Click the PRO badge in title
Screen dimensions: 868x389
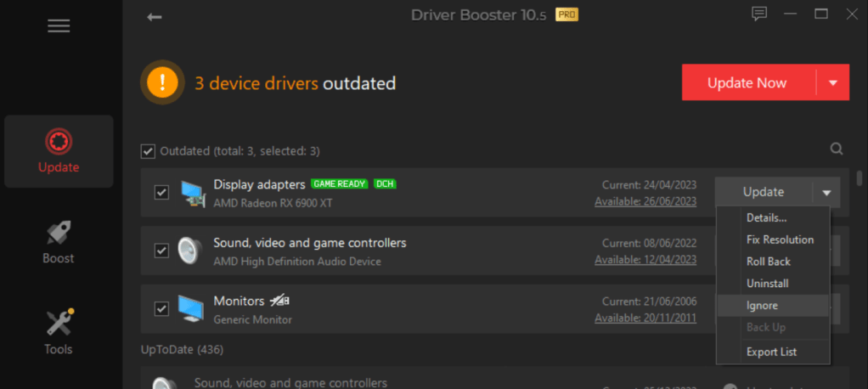[566, 15]
